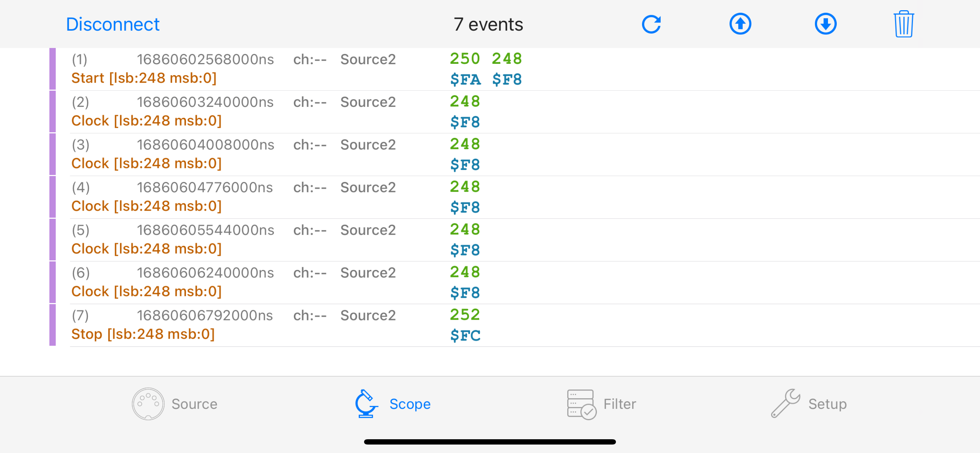This screenshot has width=980, height=453.
Task: Tap timestamp 1686060400800ns
Action: (205, 145)
